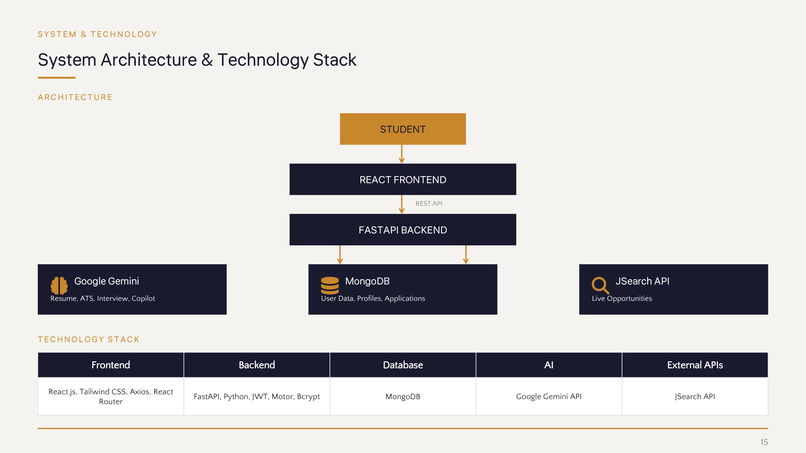Click the 'Google Gemini API' table cell

tap(548, 396)
